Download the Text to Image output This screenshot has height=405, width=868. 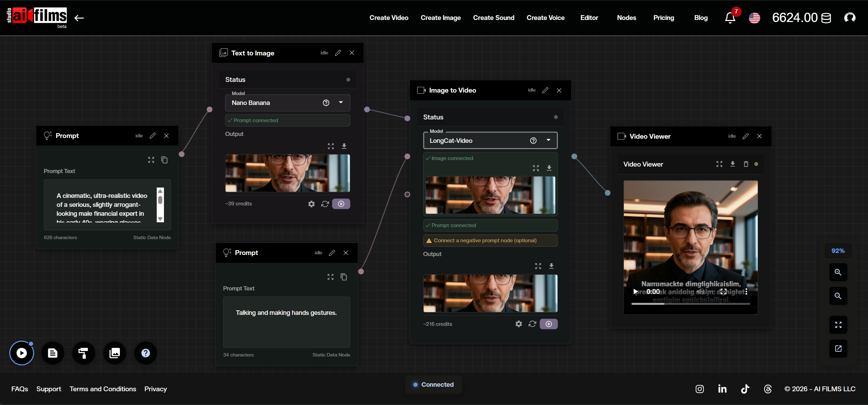[x=344, y=146]
